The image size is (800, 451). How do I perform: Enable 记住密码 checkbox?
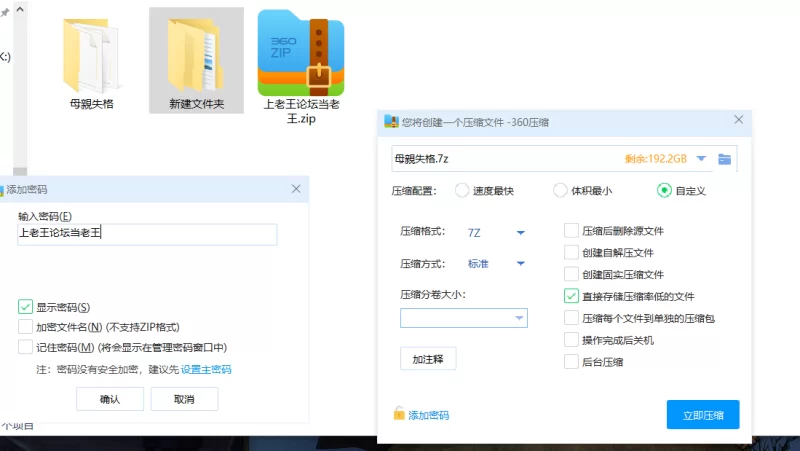(26, 347)
